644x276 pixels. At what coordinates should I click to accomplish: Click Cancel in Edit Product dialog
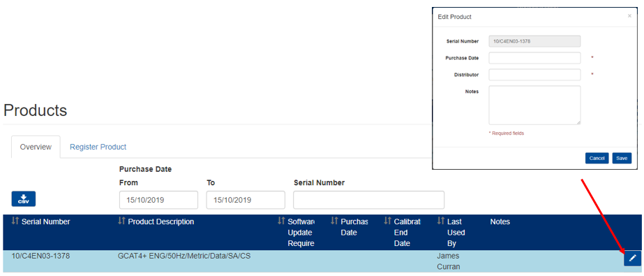pyautogui.click(x=597, y=158)
